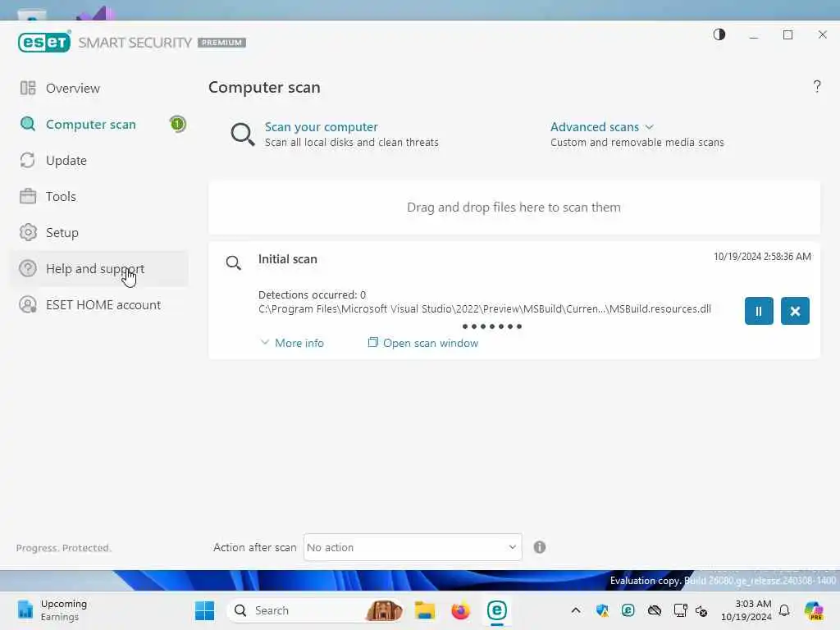Toggle the contrast theme icon in title bar
The width and height of the screenshot is (840, 630).
tap(719, 34)
